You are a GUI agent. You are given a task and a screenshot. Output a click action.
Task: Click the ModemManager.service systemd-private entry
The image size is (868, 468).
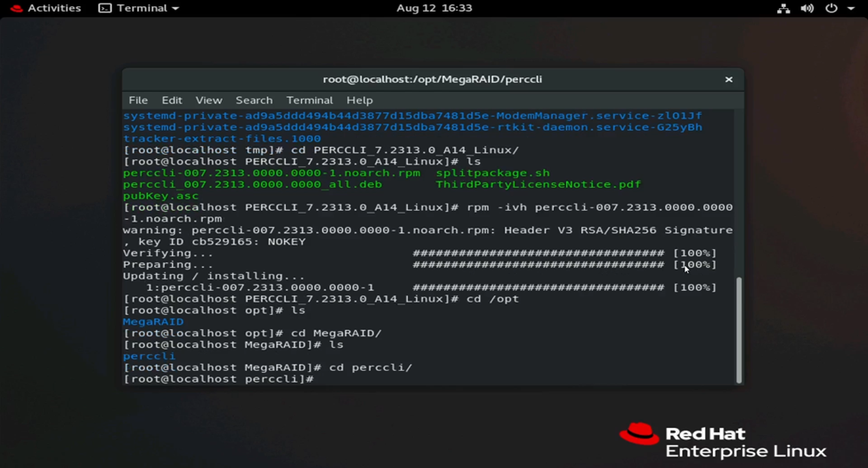(412, 116)
